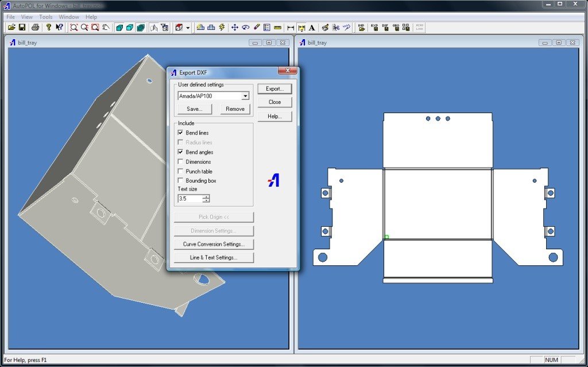Image resolution: width=588 pixels, height=367 pixels.
Task: Open the Tools menu
Action: [x=46, y=17]
